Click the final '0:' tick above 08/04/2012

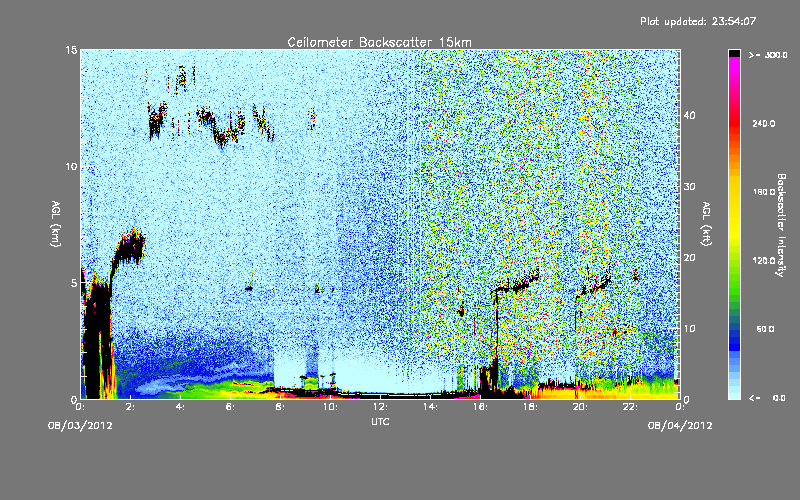[680, 407]
